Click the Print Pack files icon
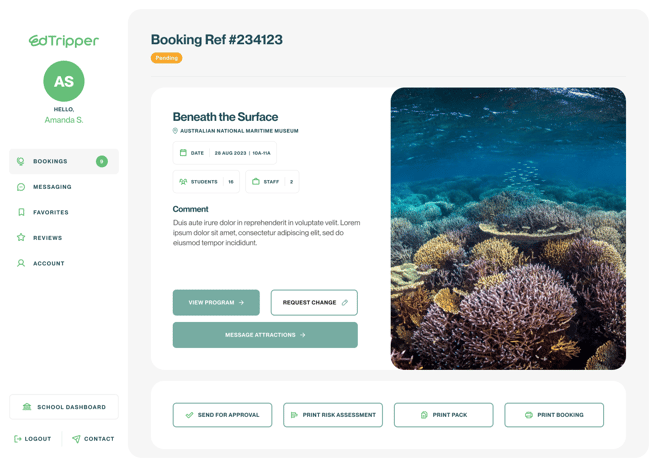This screenshot has width=658, height=467. point(424,415)
